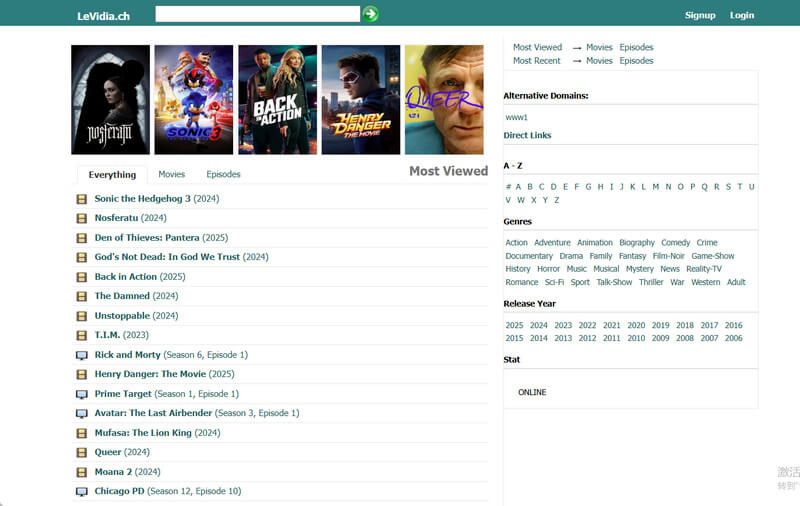
Task: Click film icon beside God's Not Dead
Action: point(82,258)
